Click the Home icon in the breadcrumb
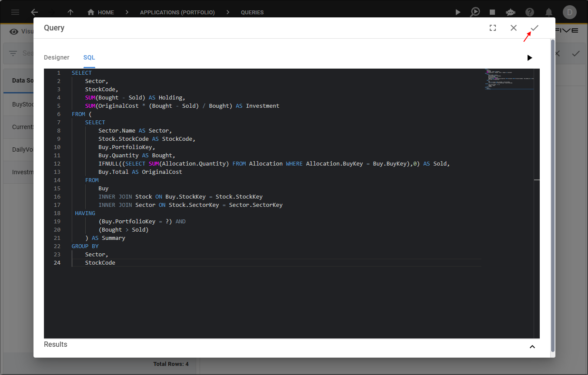 click(x=91, y=12)
